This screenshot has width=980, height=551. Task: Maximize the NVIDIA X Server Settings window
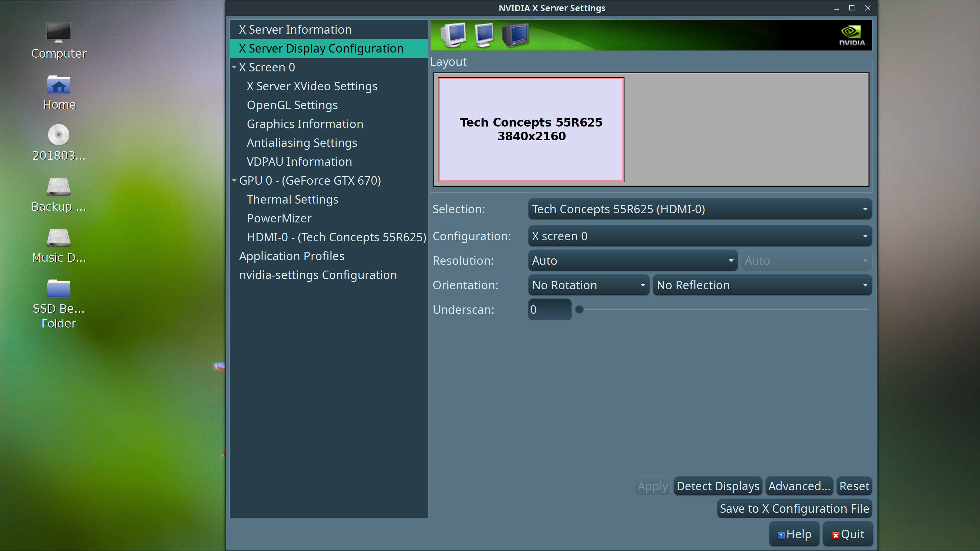click(x=852, y=8)
